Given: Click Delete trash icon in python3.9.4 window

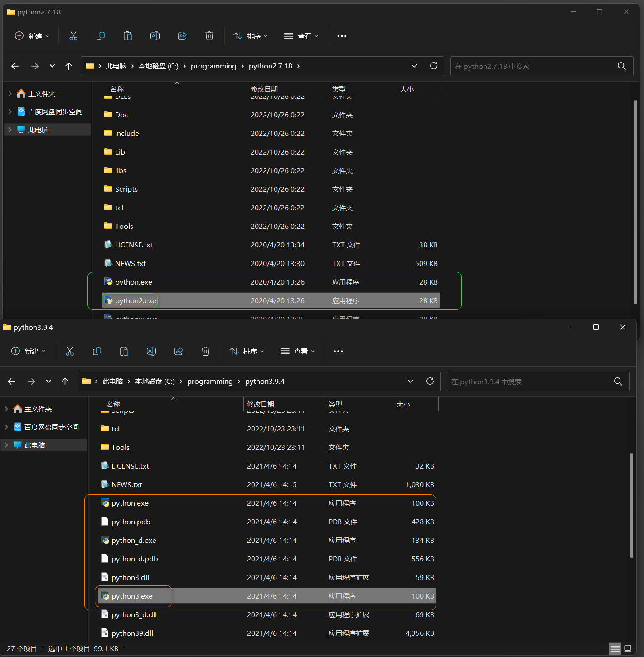Looking at the screenshot, I should point(206,351).
